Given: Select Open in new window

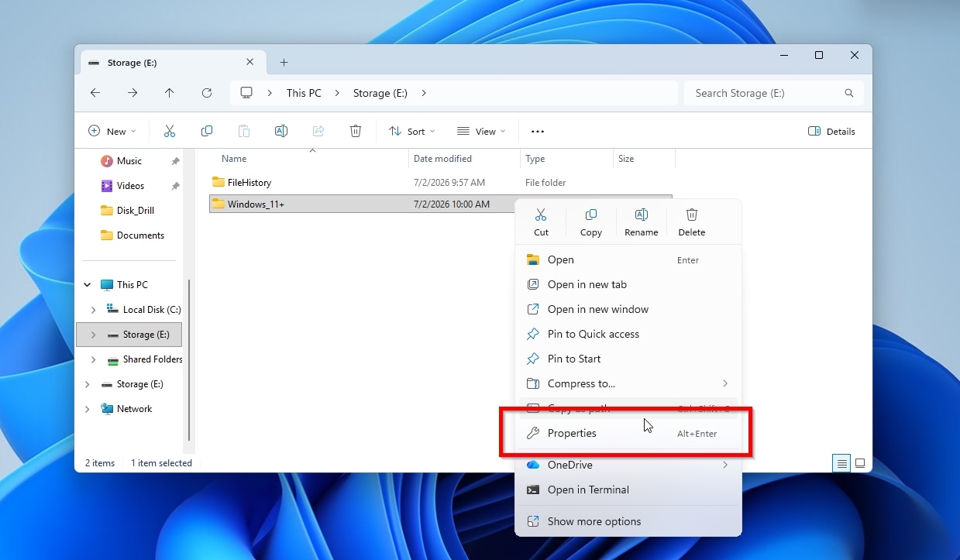Looking at the screenshot, I should tap(628, 309).
